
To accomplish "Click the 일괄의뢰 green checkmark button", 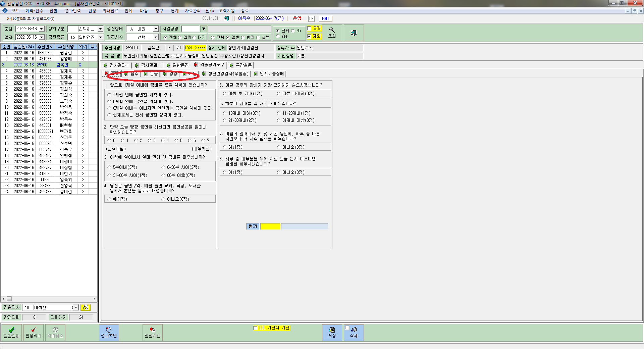I will pyautogui.click(x=12, y=332).
